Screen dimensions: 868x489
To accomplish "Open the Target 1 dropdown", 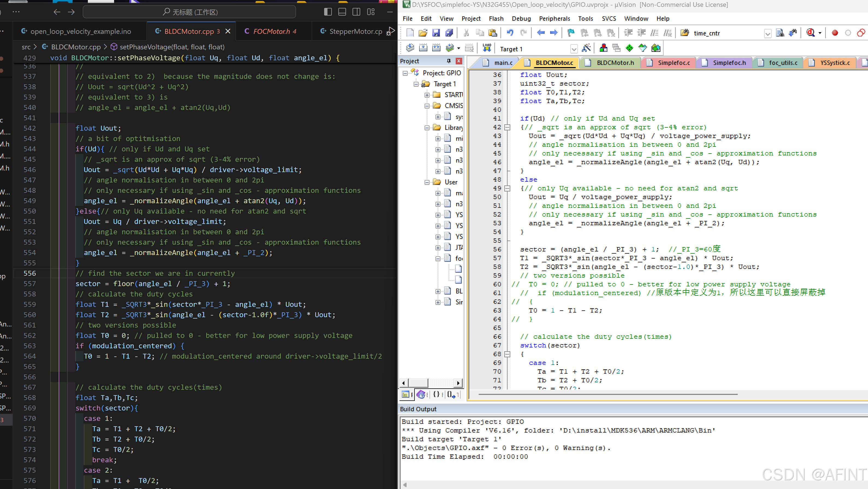I will (574, 49).
